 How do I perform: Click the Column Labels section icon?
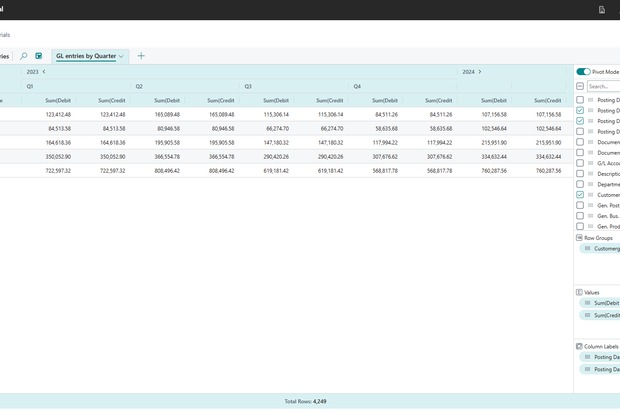tap(579, 346)
